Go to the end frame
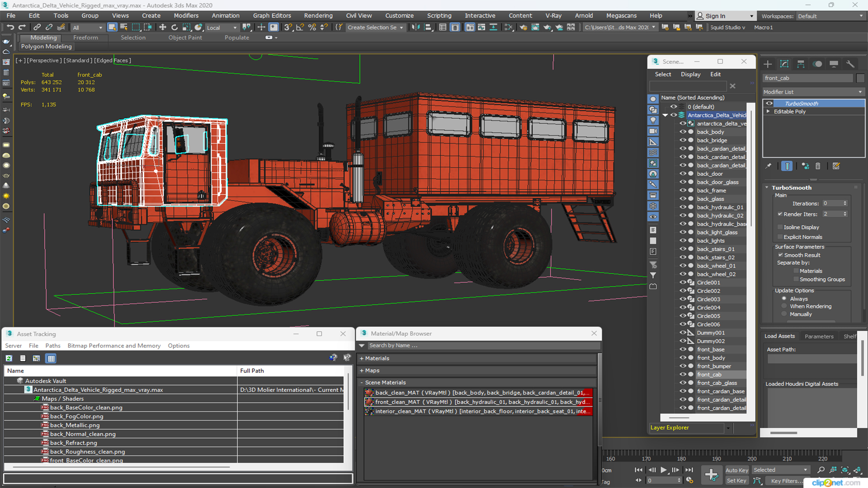This screenshot has height=488, width=868. (x=689, y=470)
